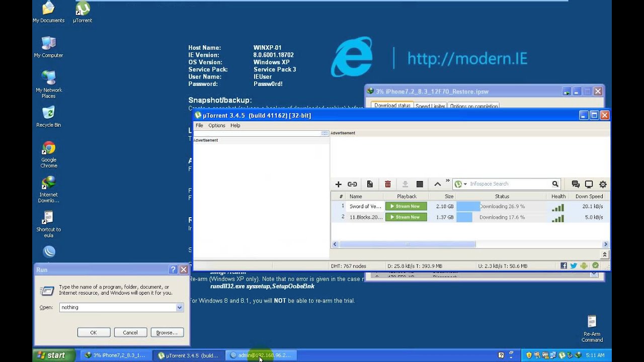Add a torrent with the plus icon
Viewport: 644px width, 362px height.
click(338, 185)
